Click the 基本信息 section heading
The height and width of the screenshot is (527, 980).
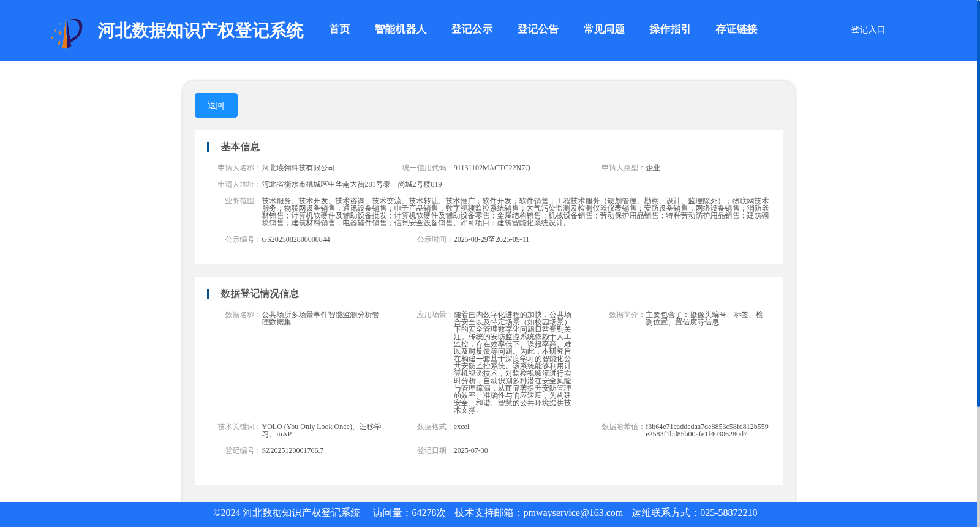pyautogui.click(x=240, y=147)
